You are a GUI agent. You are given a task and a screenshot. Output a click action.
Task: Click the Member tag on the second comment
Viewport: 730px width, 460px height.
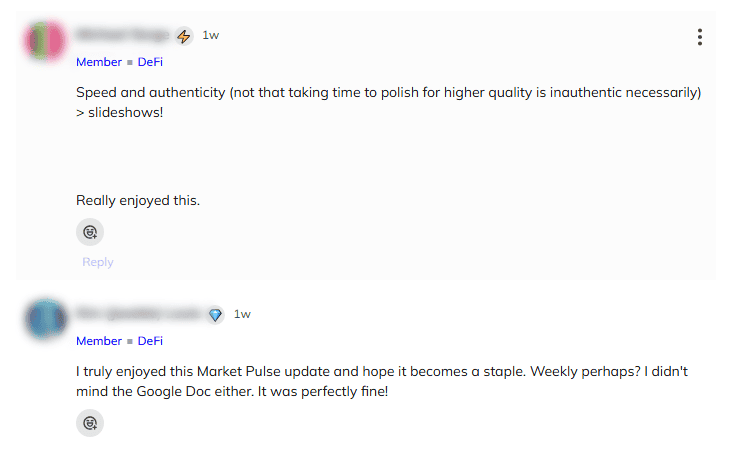[99, 341]
